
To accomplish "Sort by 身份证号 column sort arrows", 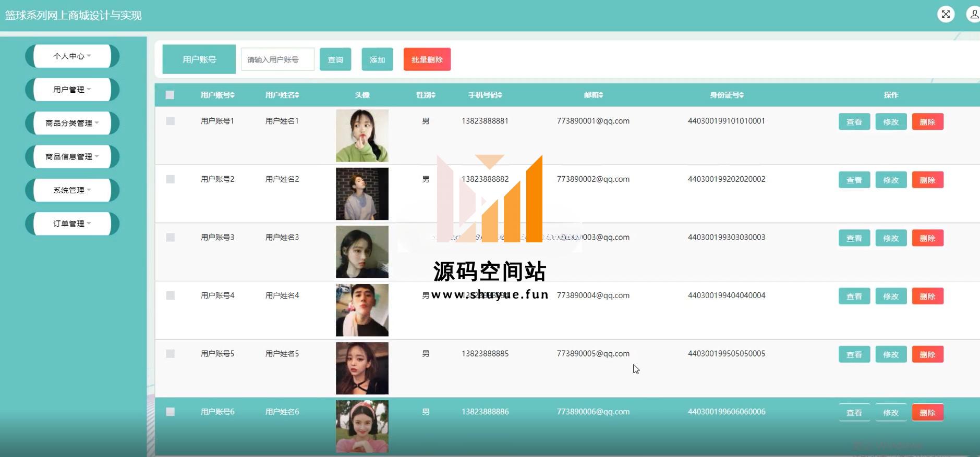I will pos(742,95).
